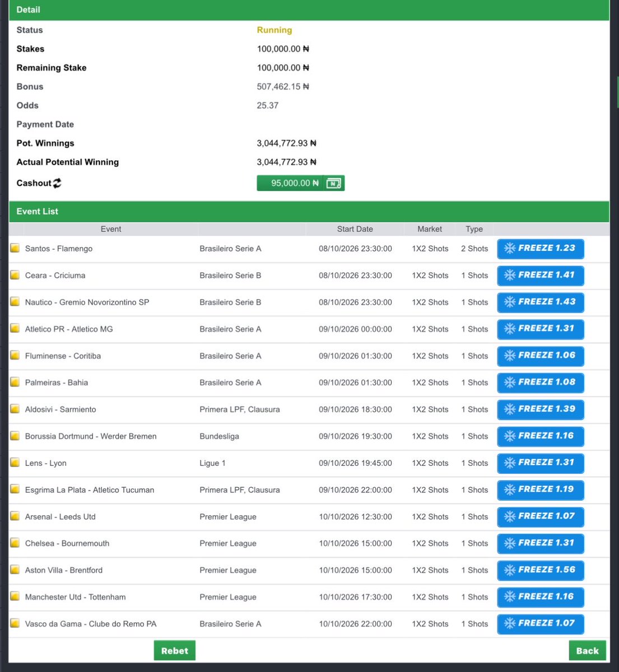Click the 10/10/2026 12:30:00 start date
The width and height of the screenshot is (619, 672).
click(356, 517)
